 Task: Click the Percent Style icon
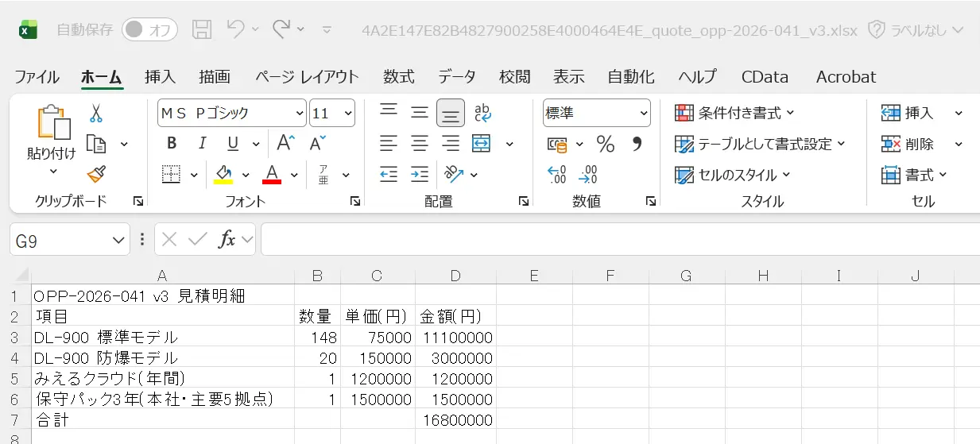(x=606, y=144)
